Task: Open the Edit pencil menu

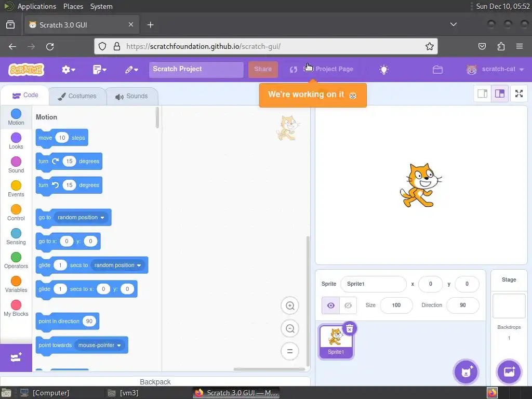Action: point(131,70)
